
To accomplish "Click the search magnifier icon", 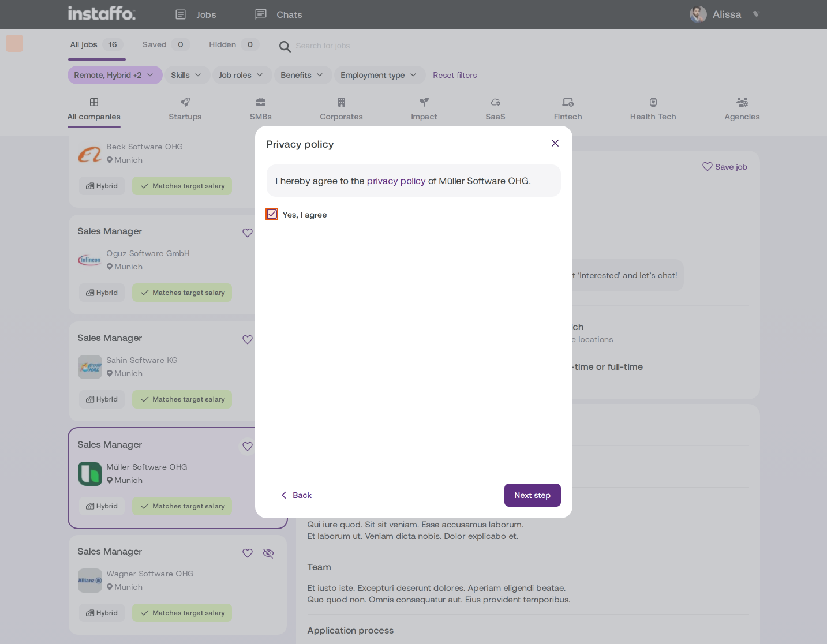I will [x=285, y=46].
